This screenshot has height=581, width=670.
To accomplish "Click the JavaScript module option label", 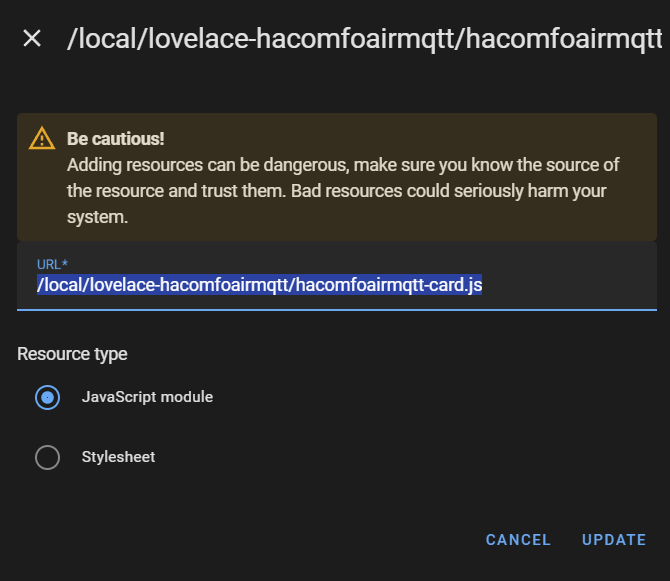I will click(147, 397).
